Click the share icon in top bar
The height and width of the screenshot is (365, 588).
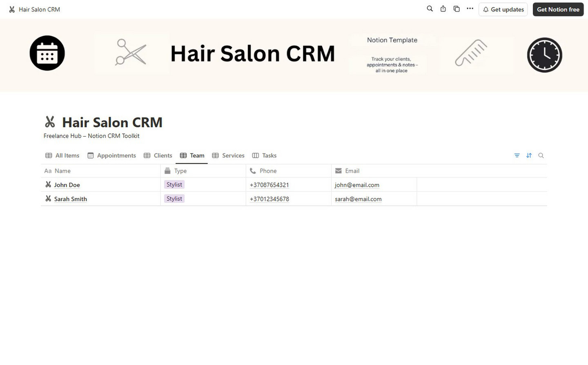443,9
